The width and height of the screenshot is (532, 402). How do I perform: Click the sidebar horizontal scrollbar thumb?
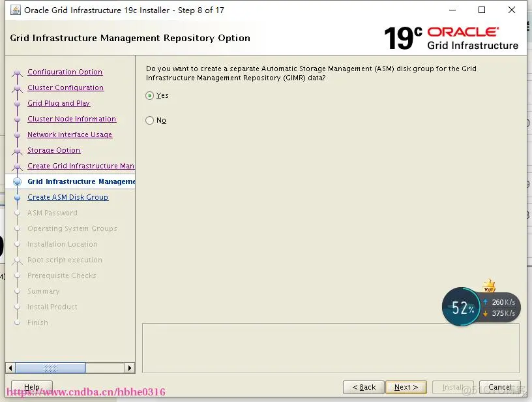[50, 367]
